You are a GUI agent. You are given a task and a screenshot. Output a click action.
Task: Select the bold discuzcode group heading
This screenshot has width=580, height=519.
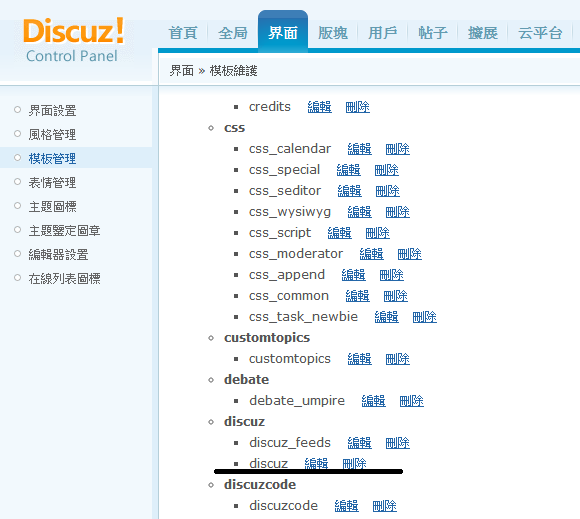[x=260, y=485]
